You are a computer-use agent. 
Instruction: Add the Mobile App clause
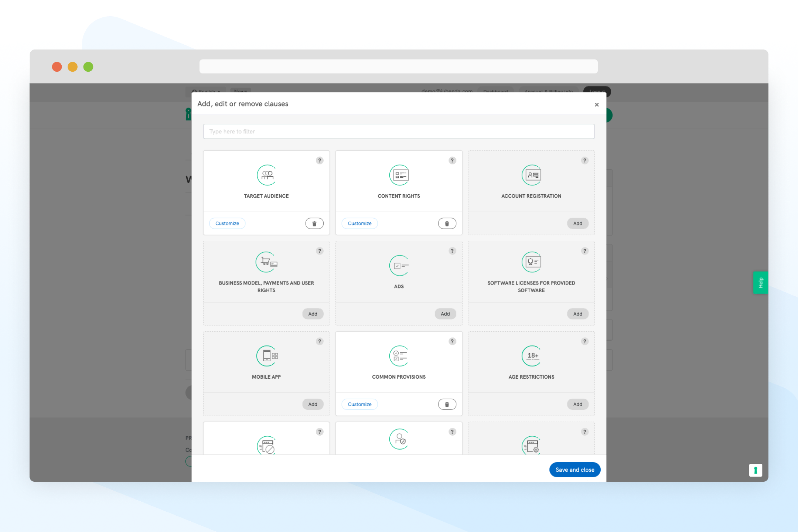[313, 404]
